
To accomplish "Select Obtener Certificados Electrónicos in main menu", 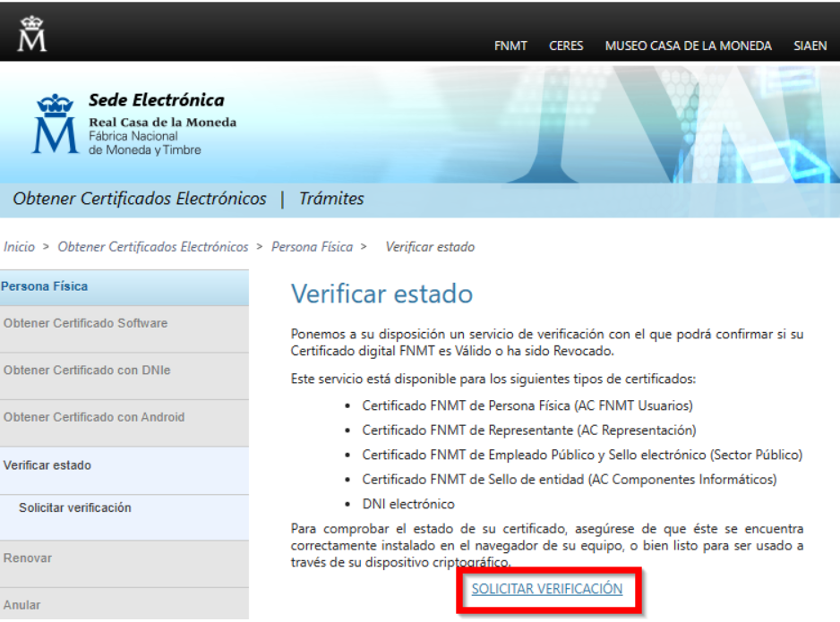I will tap(140, 199).
